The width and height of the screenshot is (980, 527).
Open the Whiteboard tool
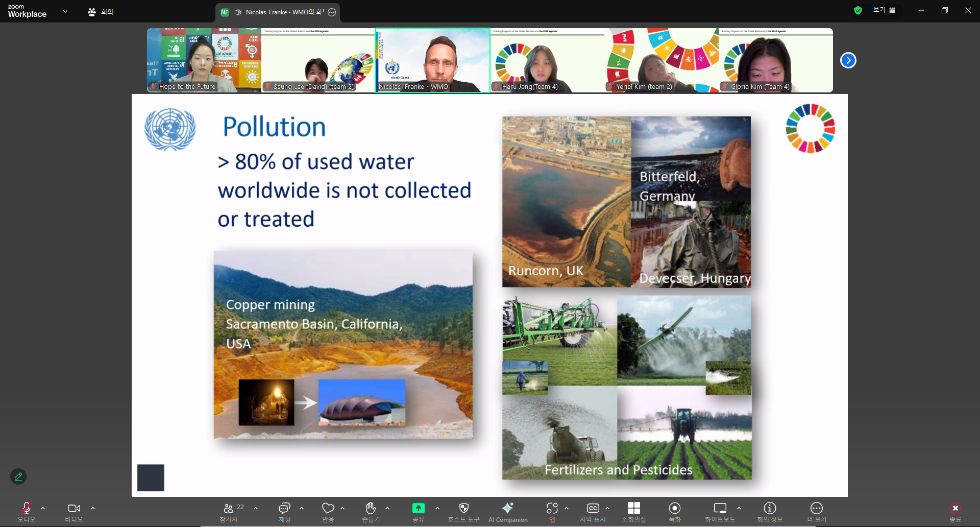click(720, 512)
